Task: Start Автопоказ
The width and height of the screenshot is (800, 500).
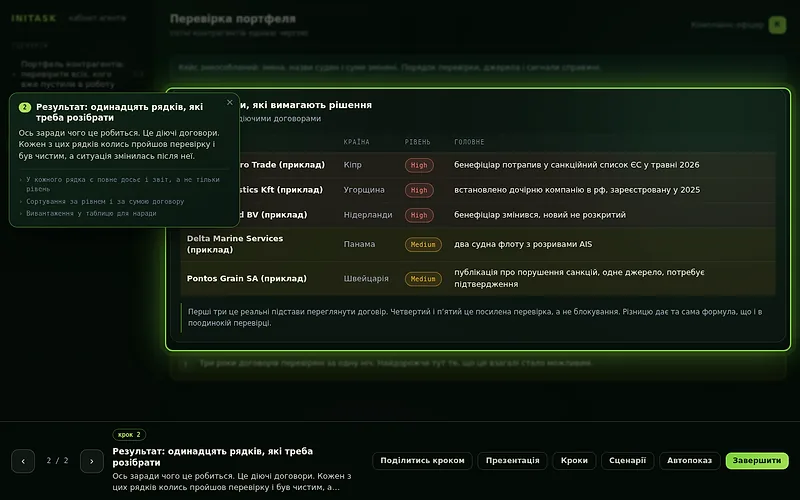Action: click(x=689, y=461)
